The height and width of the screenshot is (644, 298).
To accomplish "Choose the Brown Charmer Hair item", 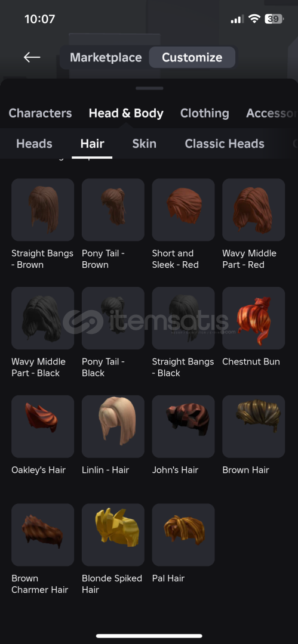I will click(x=43, y=535).
